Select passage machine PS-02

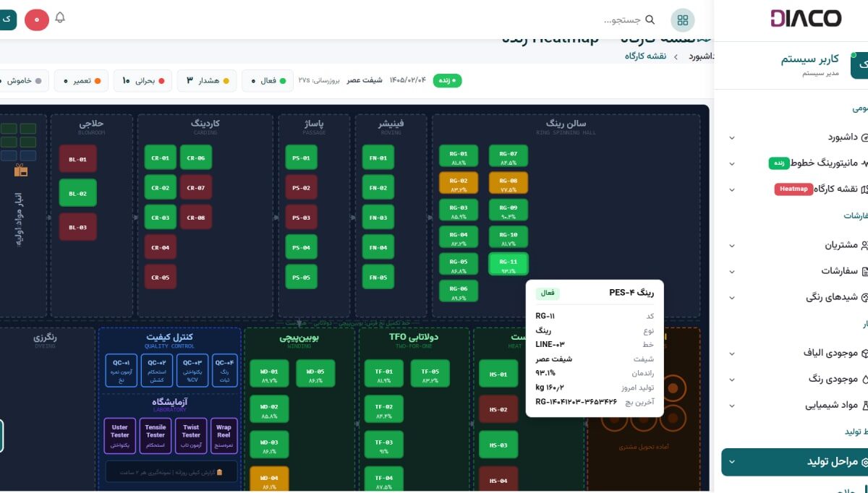pos(301,188)
